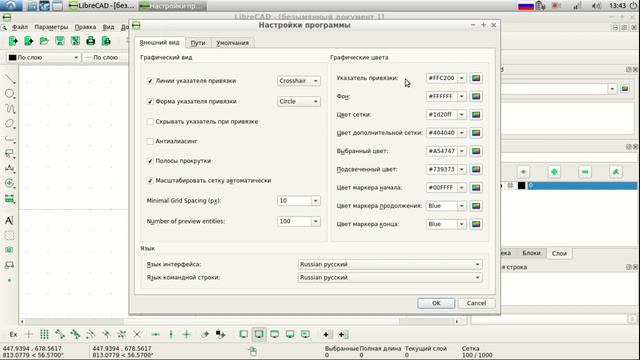Click the volume icon in system tray
640x360 pixels.
click(596, 6)
